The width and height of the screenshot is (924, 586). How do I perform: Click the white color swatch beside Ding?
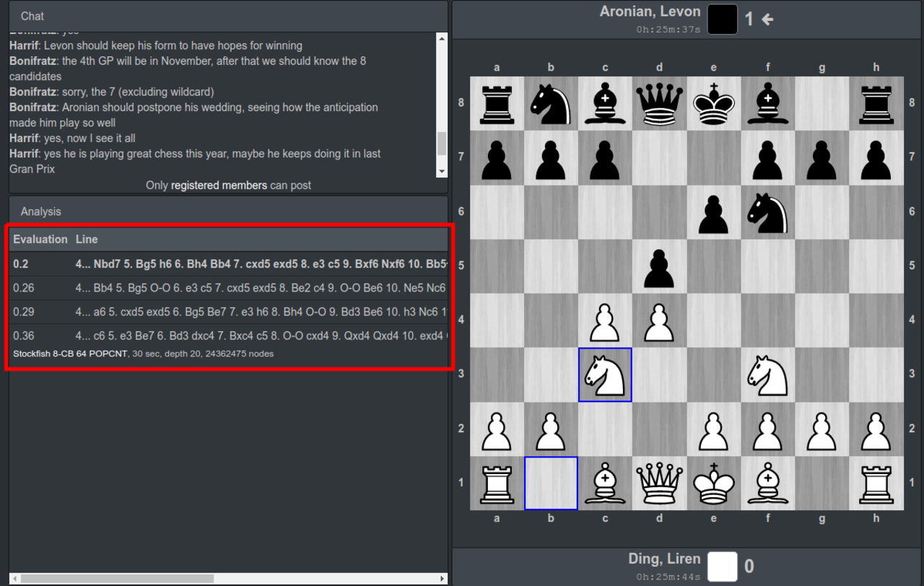pyautogui.click(x=723, y=567)
